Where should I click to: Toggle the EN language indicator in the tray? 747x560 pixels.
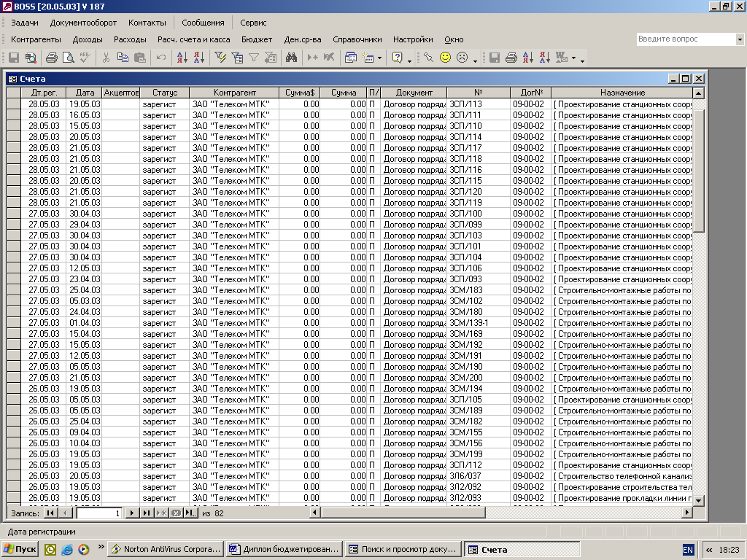(688, 550)
